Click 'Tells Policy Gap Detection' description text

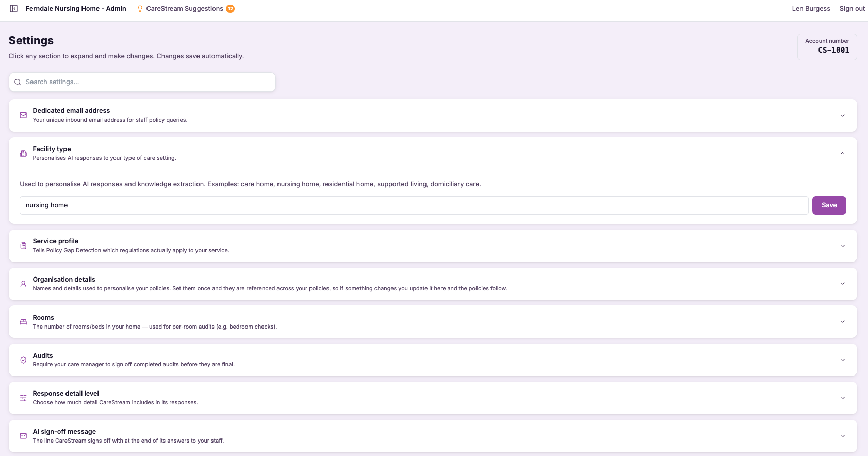click(x=131, y=250)
